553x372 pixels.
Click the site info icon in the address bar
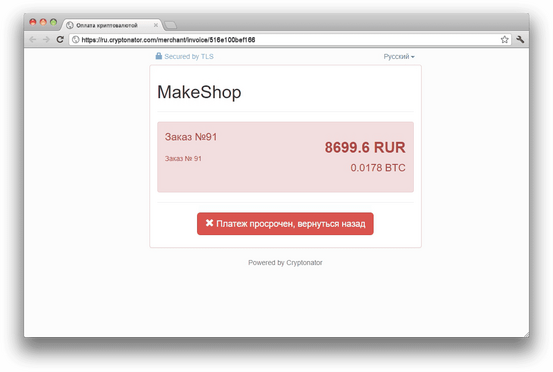point(75,39)
